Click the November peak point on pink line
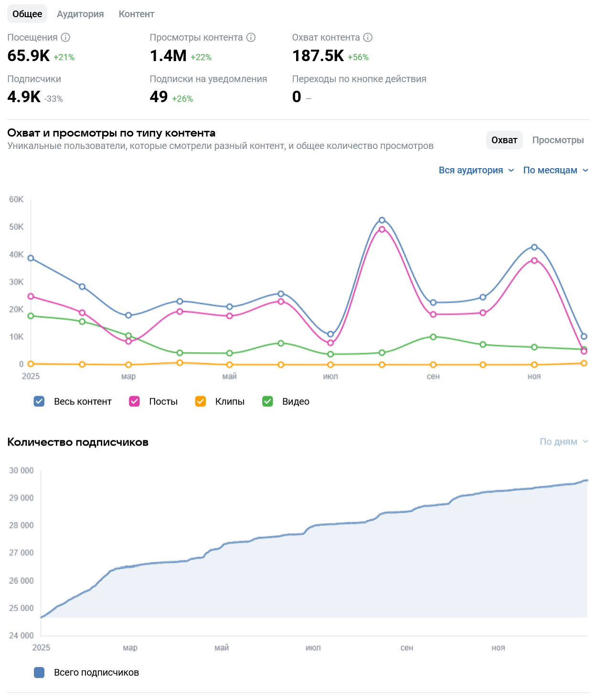The height and width of the screenshot is (700, 596). click(x=534, y=261)
